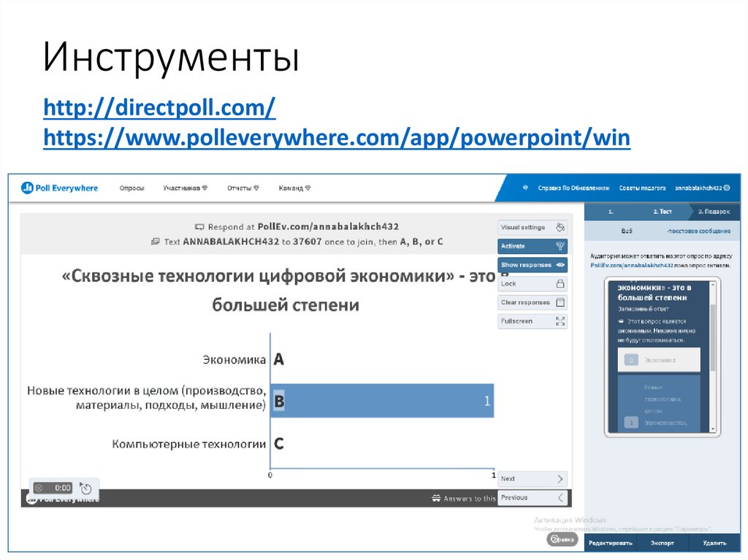748x560 pixels.
Task: Select Экономика option in phone preview
Action: coord(659,360)
